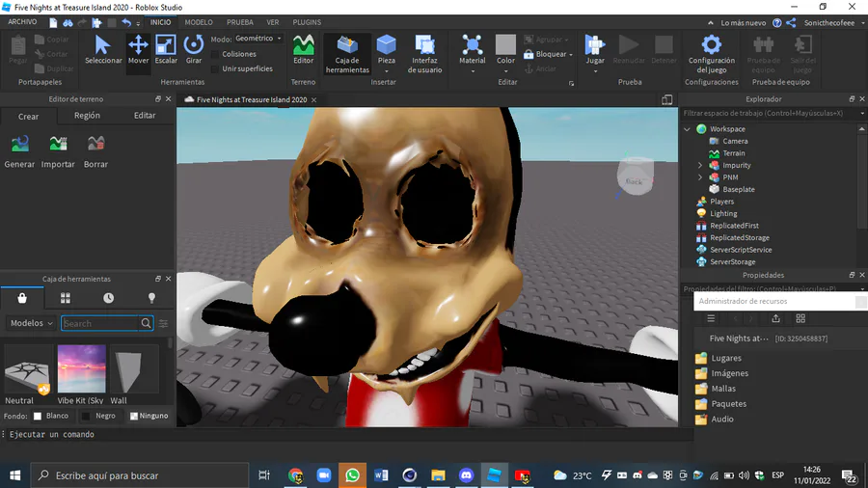The width and height of the screenshot is (868, 488).
Task: Open Pieza dropdown arrow
Action: pos(387,71)
